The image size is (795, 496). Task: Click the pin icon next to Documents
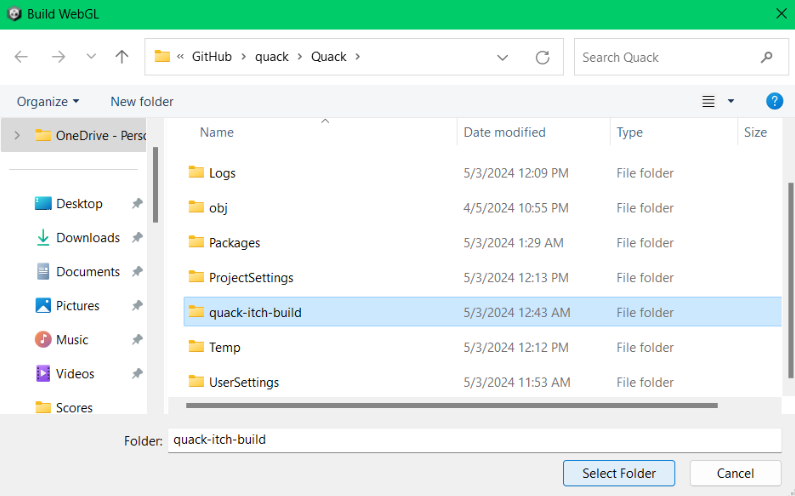click(x=137, y=271)
